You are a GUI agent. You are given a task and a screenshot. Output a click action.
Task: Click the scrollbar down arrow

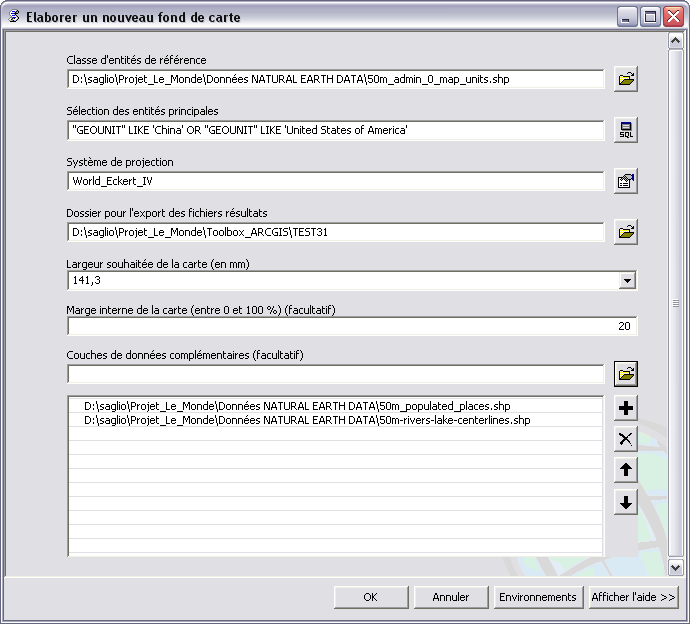(x=675, y=567)
